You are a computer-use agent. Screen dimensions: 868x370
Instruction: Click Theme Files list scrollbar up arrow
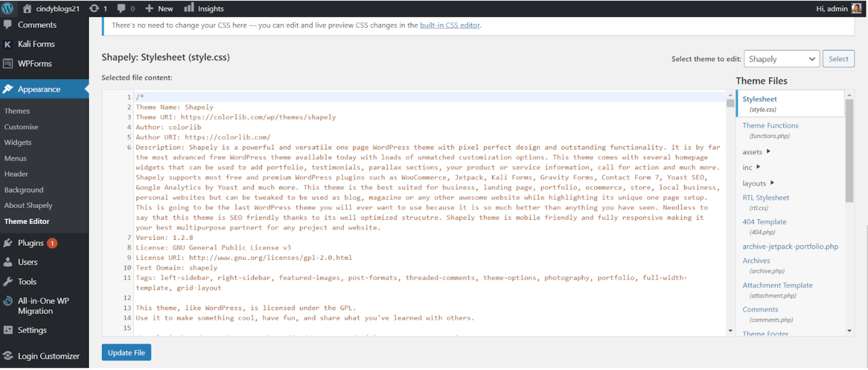tap(849, 95)
